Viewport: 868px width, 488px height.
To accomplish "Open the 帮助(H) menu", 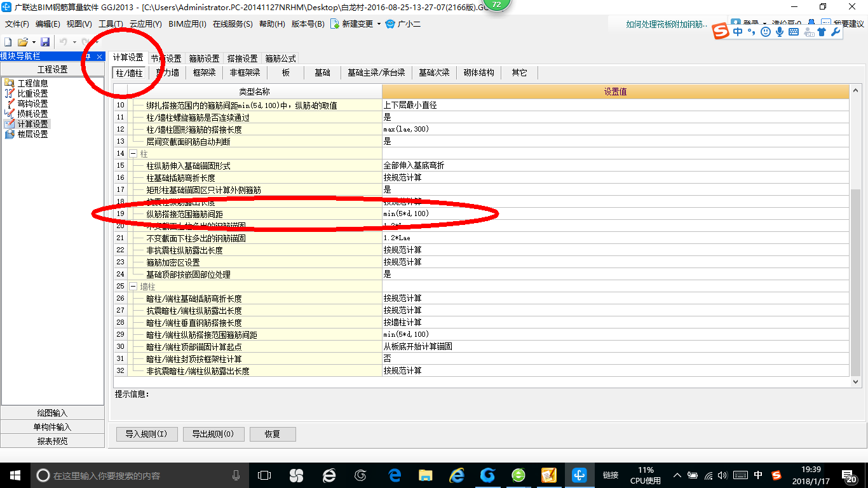I will tap(272, 24).
